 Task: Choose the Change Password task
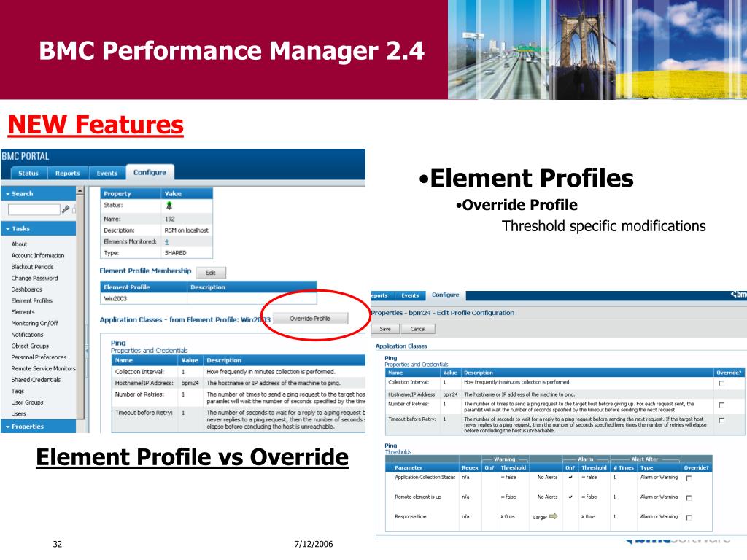click(x=35, y=279)
